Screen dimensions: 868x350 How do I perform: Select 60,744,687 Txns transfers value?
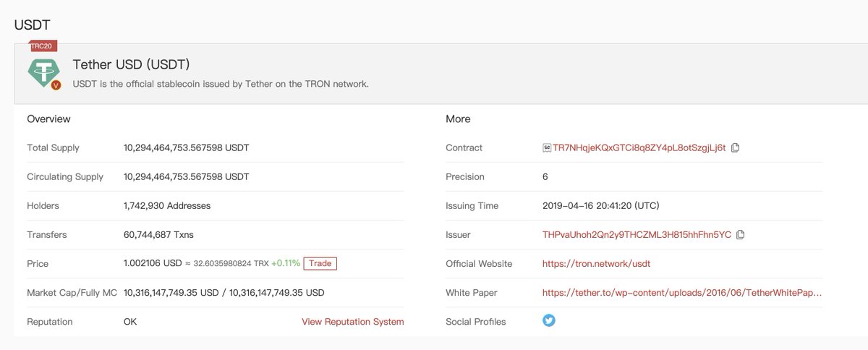(x=158, y=234)
